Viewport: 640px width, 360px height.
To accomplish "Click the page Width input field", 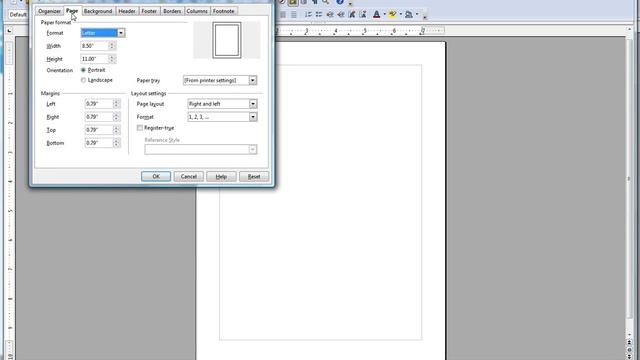I will coord(94,46).
